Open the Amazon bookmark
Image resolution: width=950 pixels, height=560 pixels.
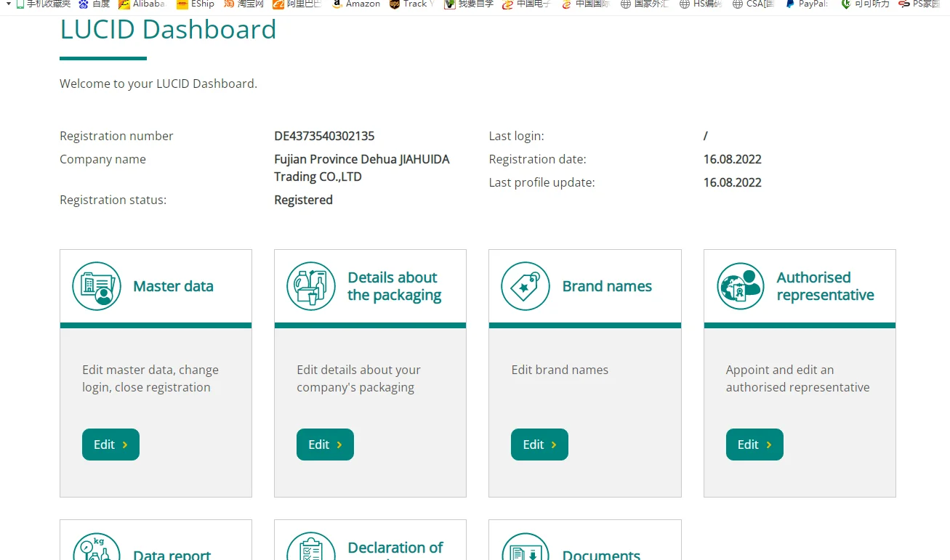click(x=356, y=4)
